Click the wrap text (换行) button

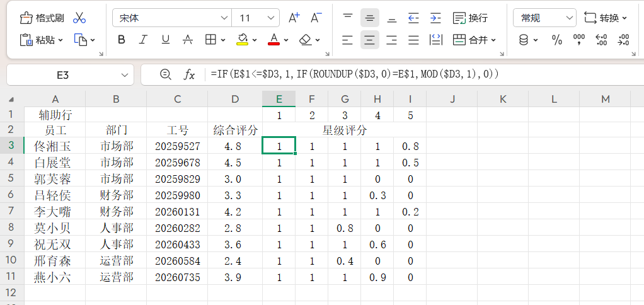(471, 18)
